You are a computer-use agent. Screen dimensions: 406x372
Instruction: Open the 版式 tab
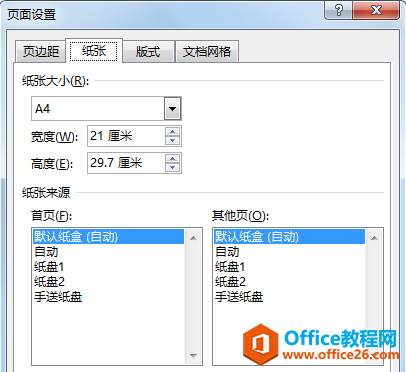149,52
